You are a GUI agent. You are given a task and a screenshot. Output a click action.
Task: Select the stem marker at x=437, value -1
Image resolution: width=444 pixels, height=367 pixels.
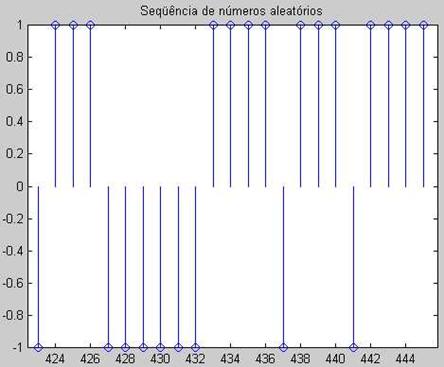coord(283,348)
